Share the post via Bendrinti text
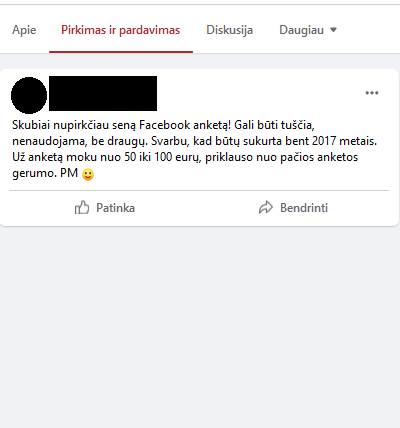Screen dimensions: 400x428 pos(304,208)
